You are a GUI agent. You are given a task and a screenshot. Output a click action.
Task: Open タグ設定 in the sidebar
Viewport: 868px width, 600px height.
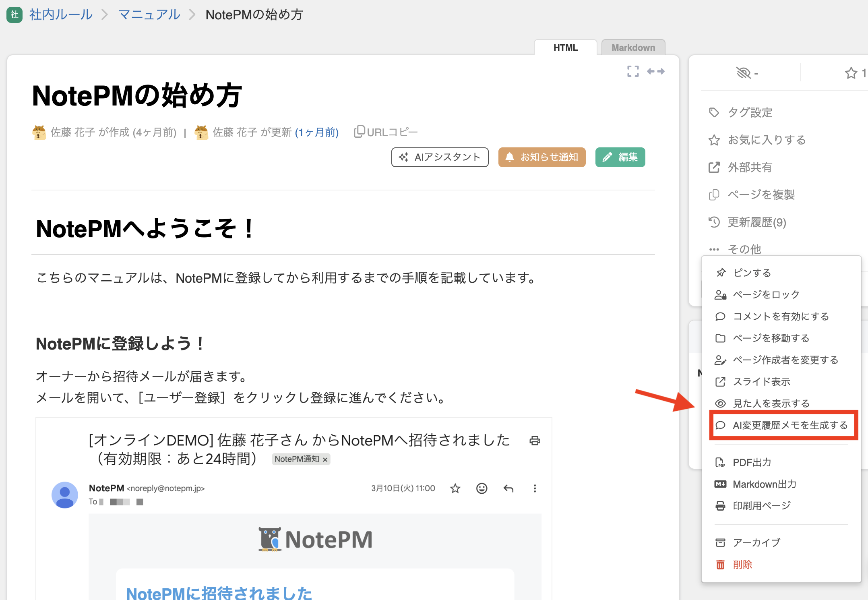741,112
